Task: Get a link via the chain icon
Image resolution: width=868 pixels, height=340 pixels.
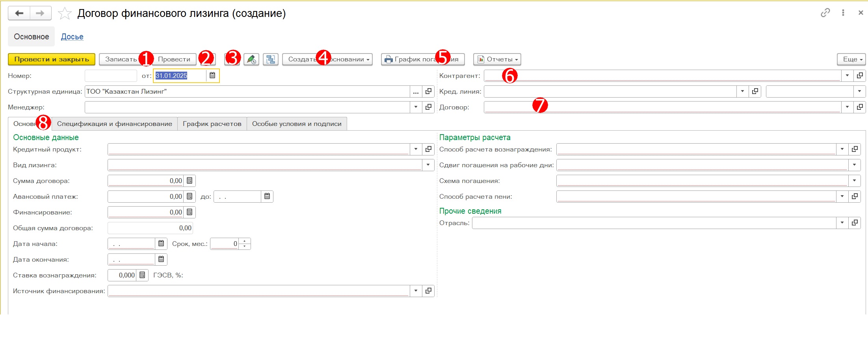Action: click(825, 13)
